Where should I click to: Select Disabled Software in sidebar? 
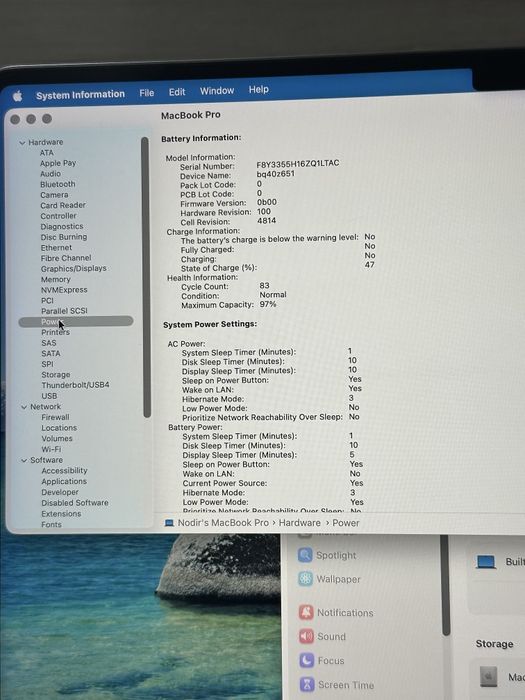coord(75,503)
